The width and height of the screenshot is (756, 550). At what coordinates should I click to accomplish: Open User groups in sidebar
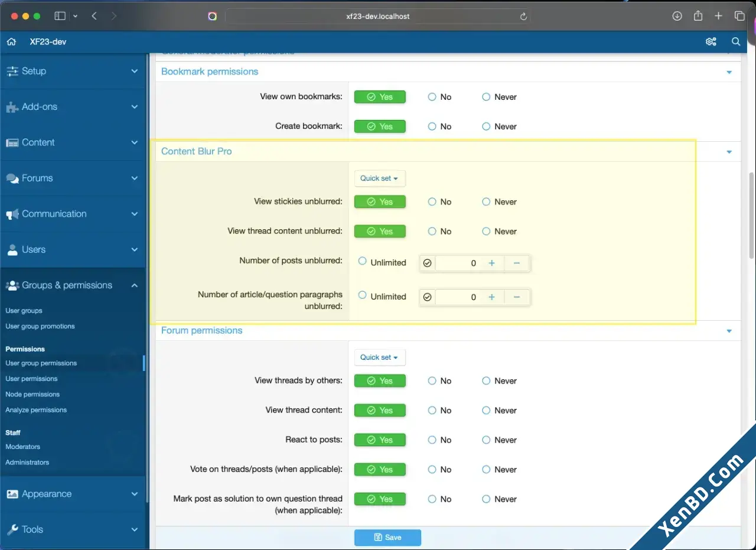pyautogui.click(x=24, y=311)
